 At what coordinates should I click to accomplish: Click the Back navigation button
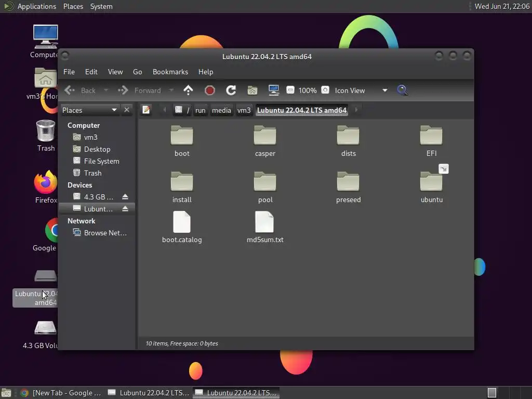[81, 90]
